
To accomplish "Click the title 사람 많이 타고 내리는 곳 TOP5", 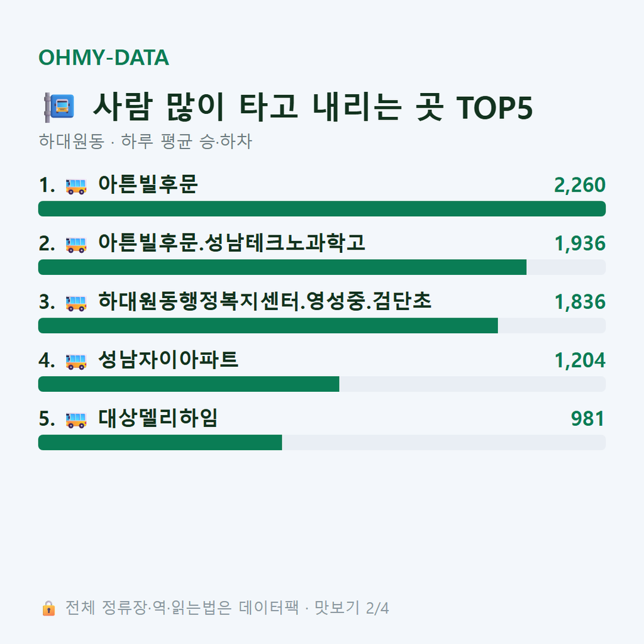I will pos(313,107).
